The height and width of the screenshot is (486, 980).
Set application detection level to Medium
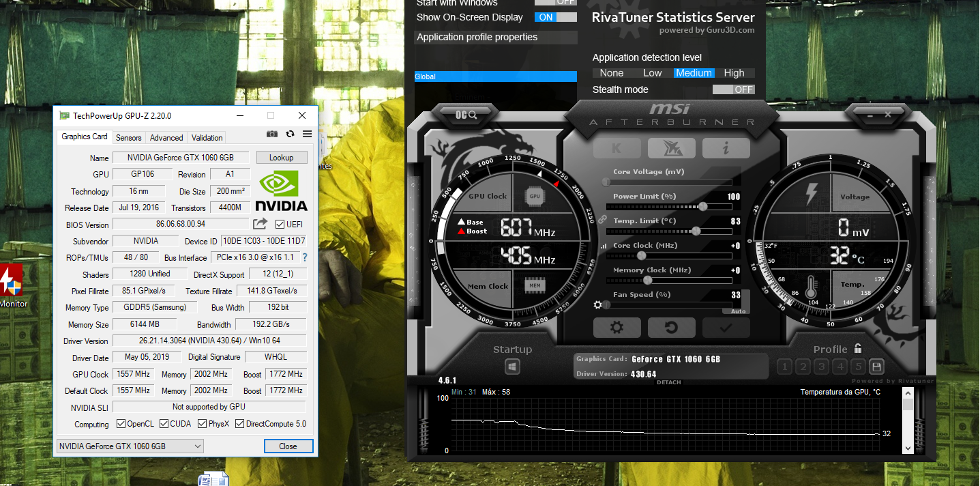[x=694, y=73]
